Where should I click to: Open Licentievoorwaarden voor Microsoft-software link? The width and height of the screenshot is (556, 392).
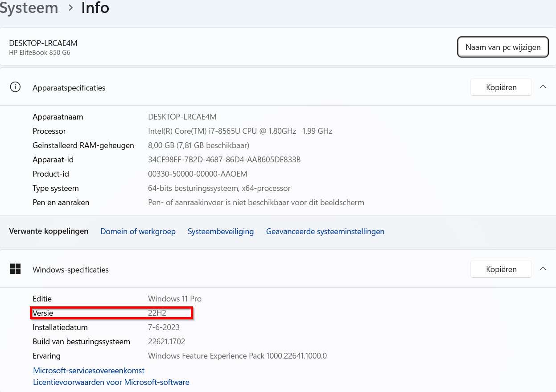point(111,382)
